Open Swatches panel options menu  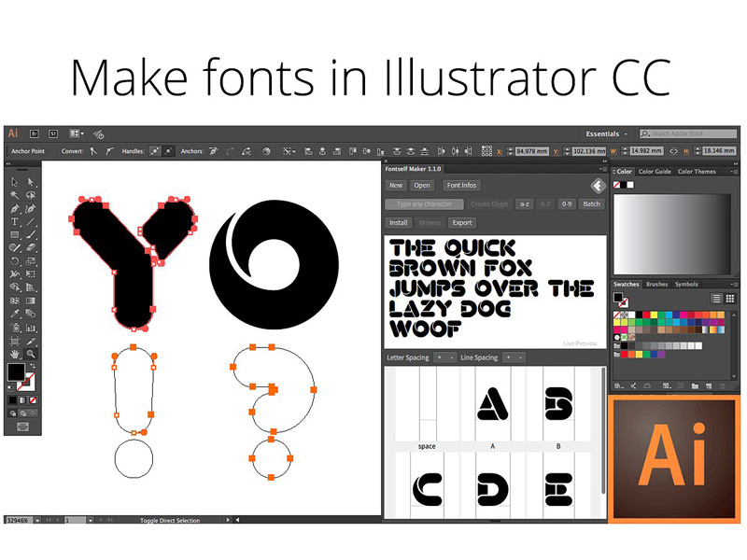click(x=734, y=285)
